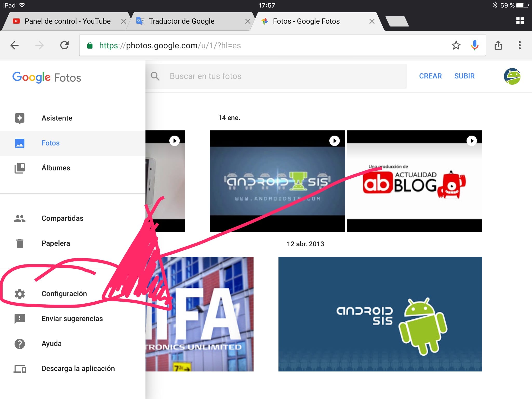The height and width of the screenshot is (399, 532).
Task: Click the 12 abr. 2013 date header
Action: tap(305, 244)
